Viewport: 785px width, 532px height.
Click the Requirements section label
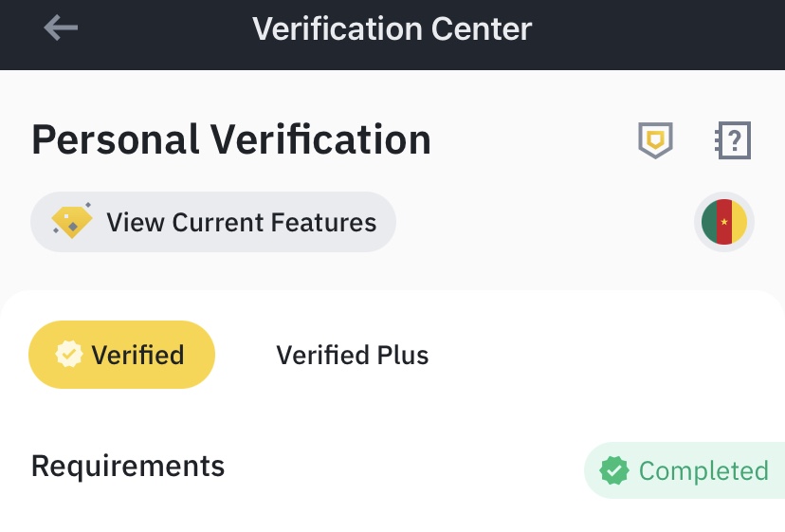[x=128, y=466]
